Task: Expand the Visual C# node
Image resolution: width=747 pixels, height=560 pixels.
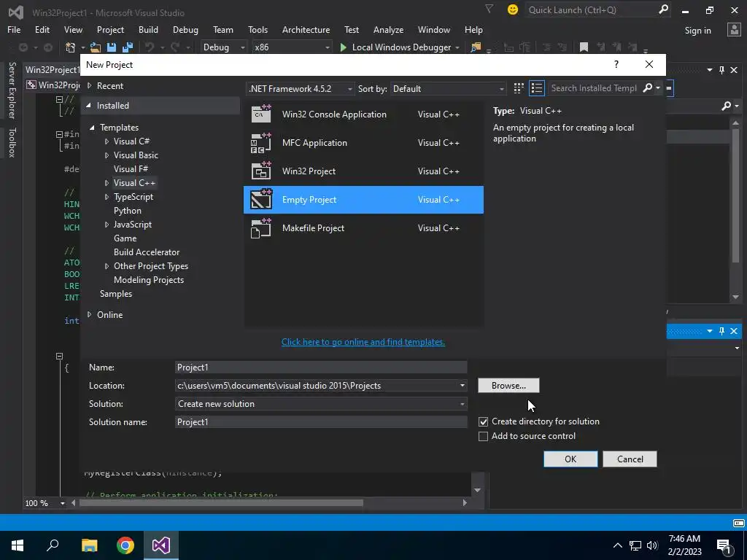Action: point(107,141)
